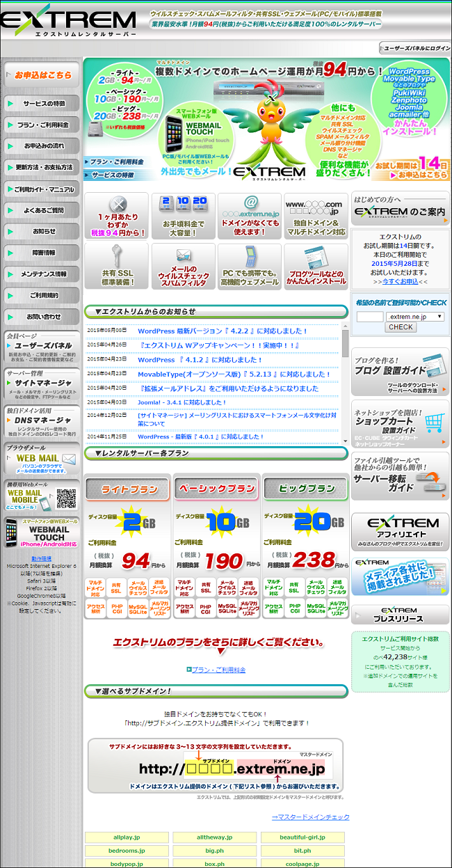Select the bit.ph domain cell
Image resolution: width=452 pixels, height=868 pixels.
[302, 851]
